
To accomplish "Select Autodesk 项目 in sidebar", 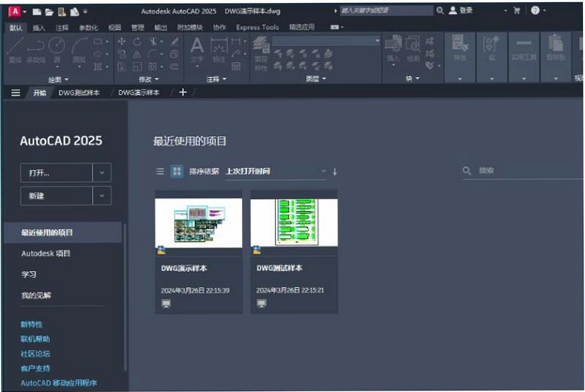I will point(45,254).
